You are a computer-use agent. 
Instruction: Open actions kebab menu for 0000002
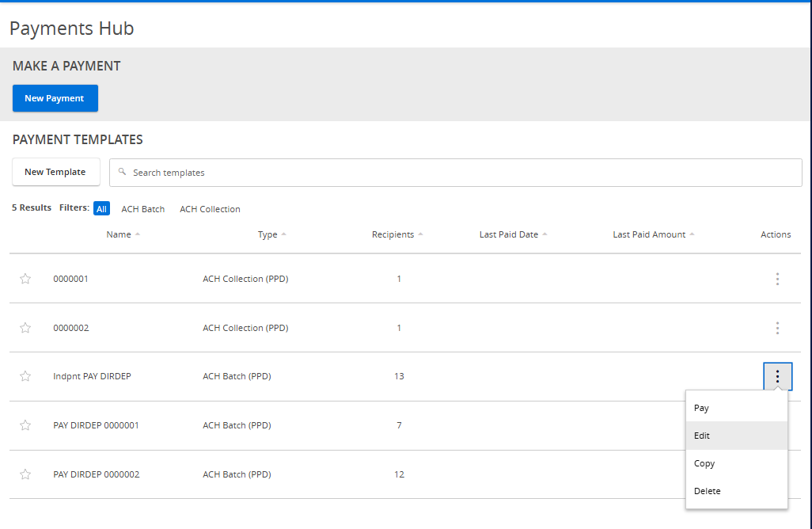pos(777,328)
